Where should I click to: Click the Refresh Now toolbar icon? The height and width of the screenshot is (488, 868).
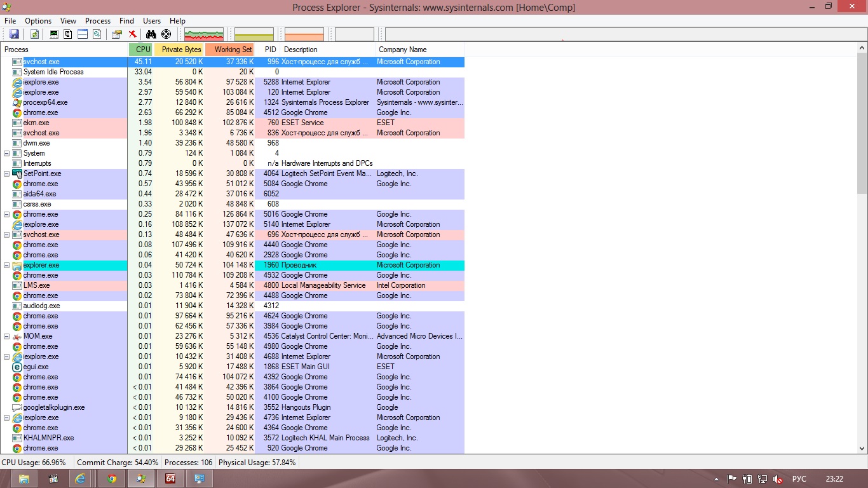click(x=35, y=34)
